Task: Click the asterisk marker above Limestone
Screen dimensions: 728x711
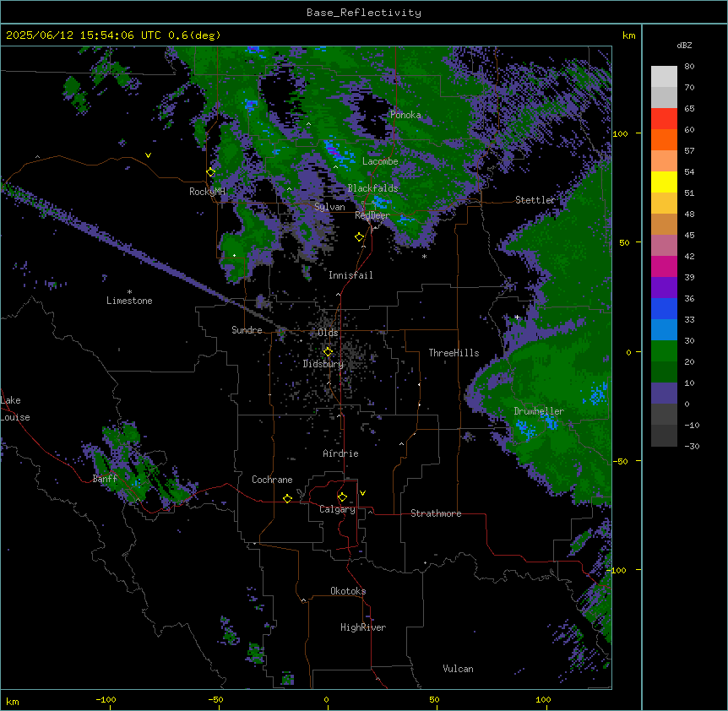Action: tap(129, 292)
